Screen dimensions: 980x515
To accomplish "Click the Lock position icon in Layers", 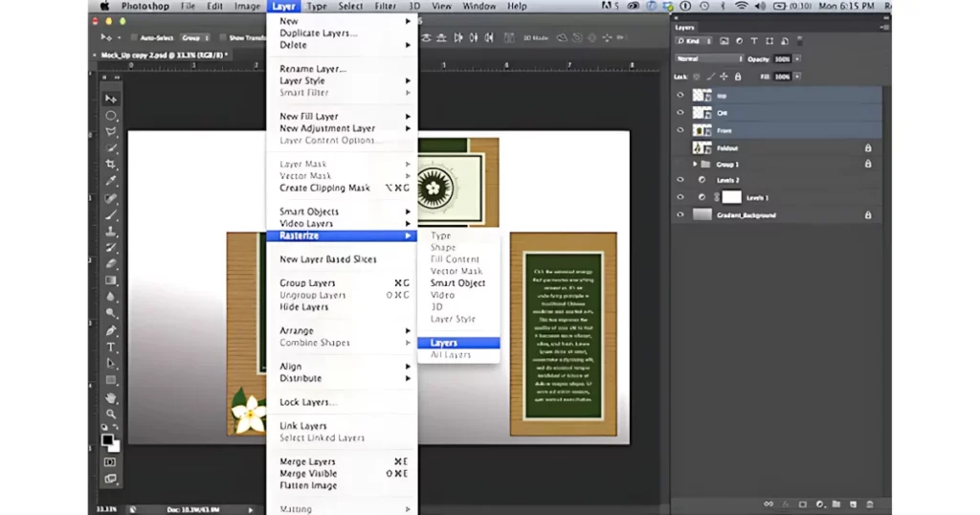I will click(724, 77).
